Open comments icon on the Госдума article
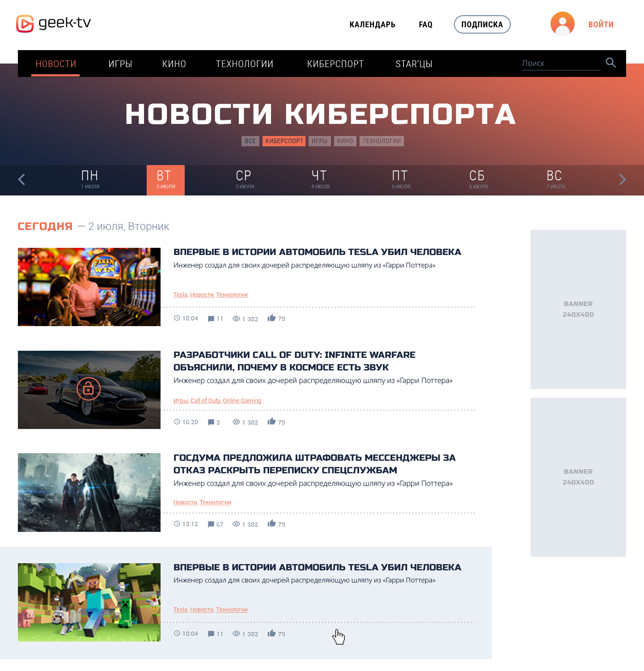Viewport: 644px width, 671px height. (x=211, y=524)
